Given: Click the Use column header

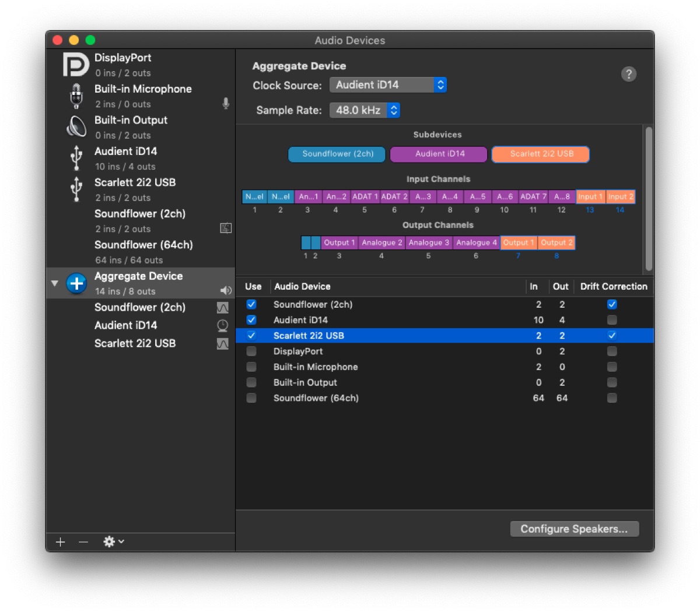Looking at the screenshot, I should click(253, 286).
